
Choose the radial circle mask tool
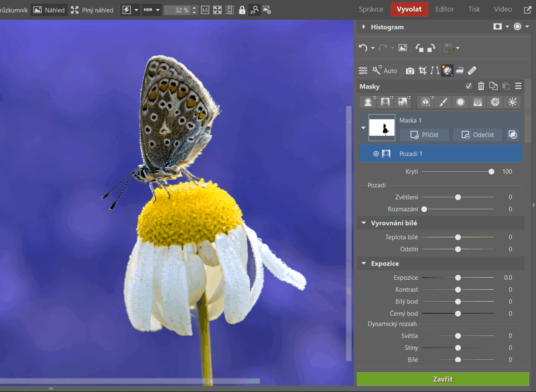(x=460, y=102)
